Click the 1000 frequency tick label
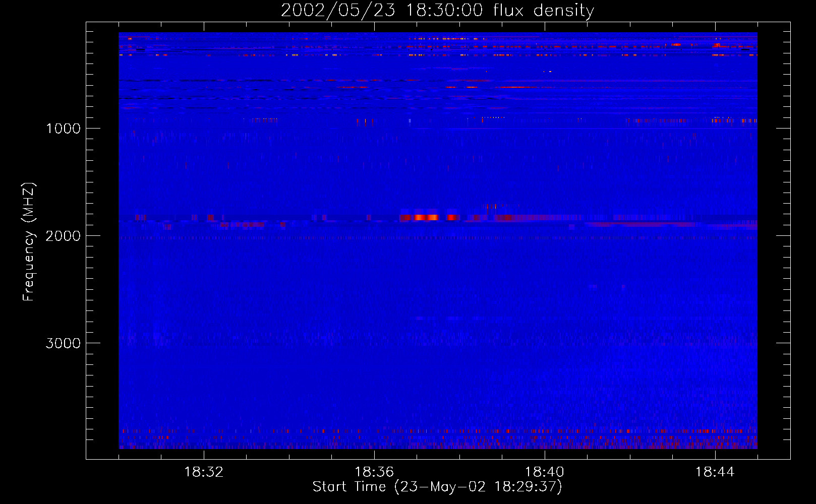The width and height of the screenshot is (816, 504). point(63,129)
